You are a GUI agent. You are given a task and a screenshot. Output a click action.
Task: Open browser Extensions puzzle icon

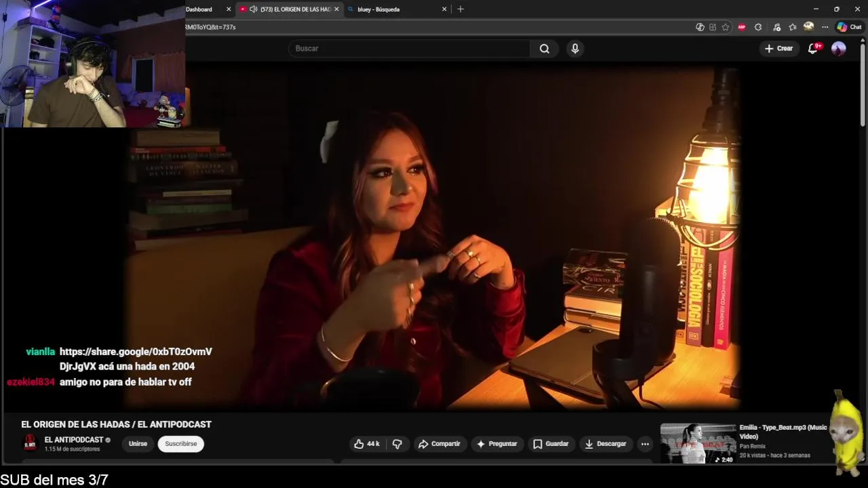coord(758,27)
